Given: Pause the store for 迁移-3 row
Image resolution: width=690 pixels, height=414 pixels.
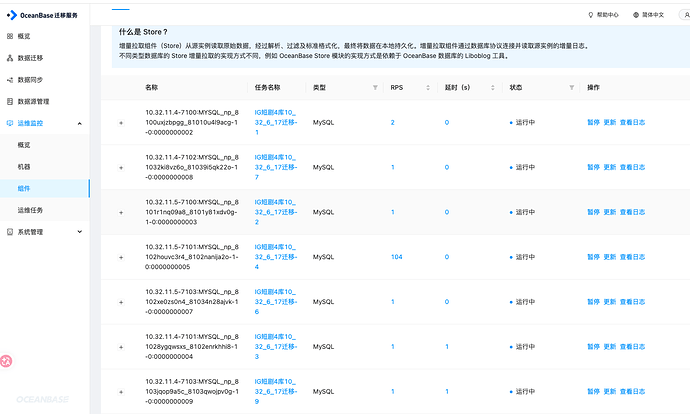Looking at the screenshot, I should [593, 347].
